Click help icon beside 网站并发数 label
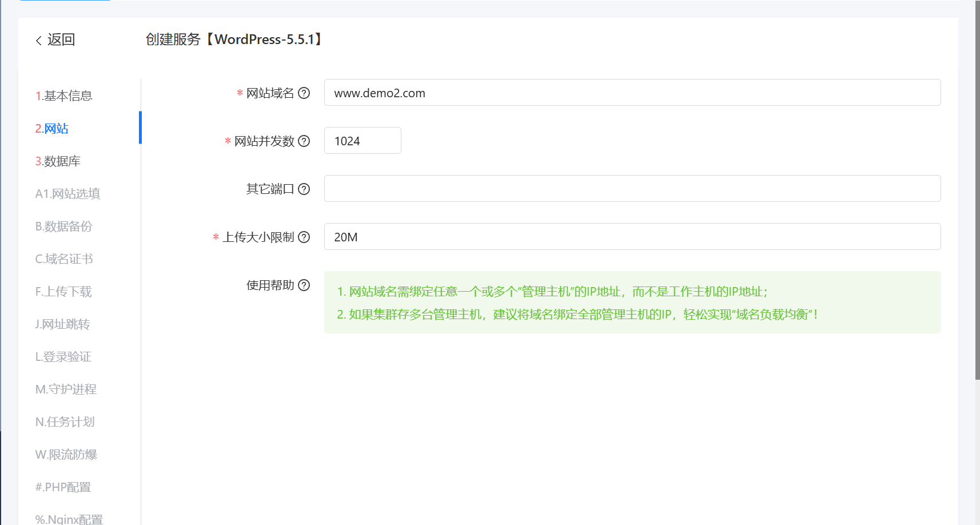The height and width of the screenshot is (525, 980). (304, 141)
